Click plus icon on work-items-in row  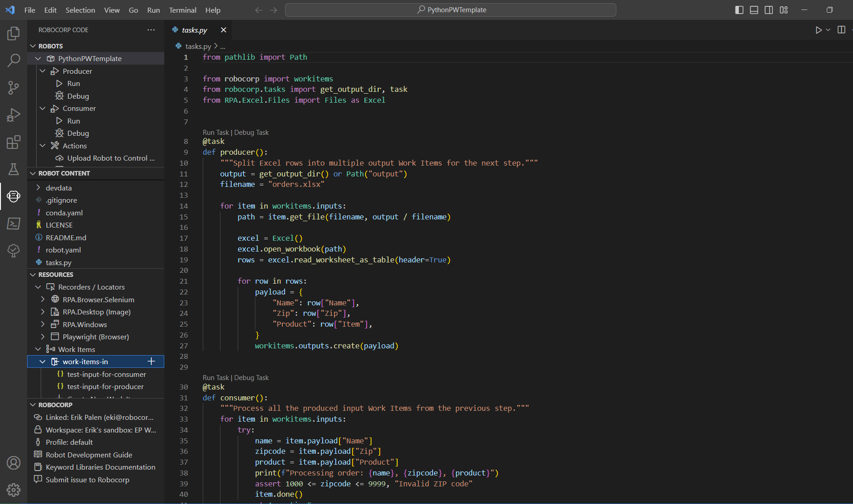[152, 361]
